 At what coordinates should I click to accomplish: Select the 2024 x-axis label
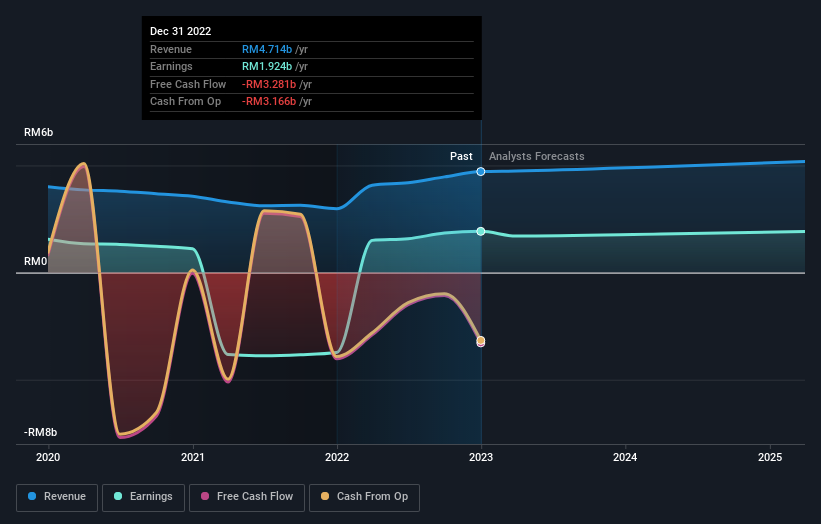point(625,457)
